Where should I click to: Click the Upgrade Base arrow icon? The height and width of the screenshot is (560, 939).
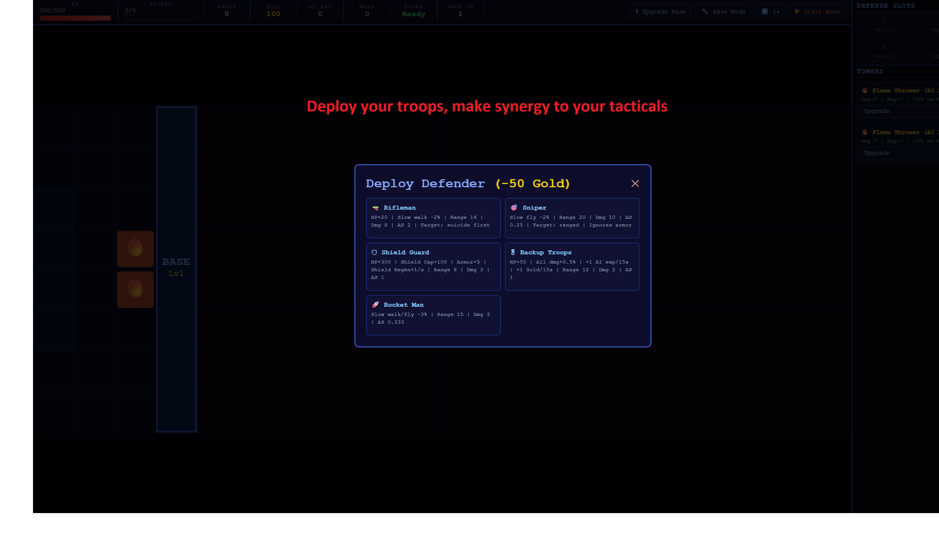[x=636, y=11]
